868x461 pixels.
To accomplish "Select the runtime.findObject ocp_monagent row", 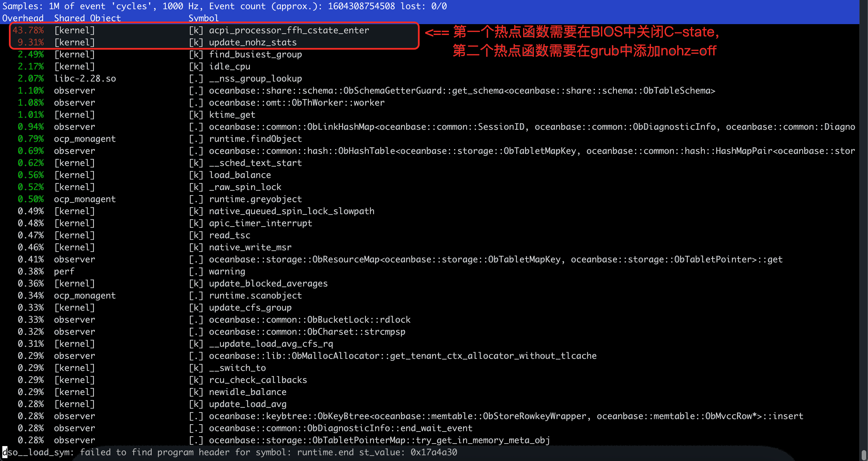I will point(430,139).
